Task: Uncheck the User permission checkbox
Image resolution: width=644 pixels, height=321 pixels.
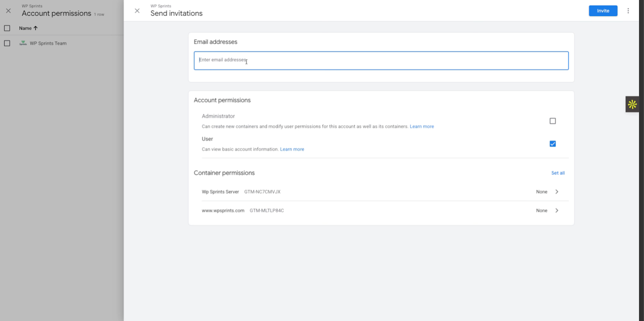Action: pyautogui.click(x=553, y=144)
